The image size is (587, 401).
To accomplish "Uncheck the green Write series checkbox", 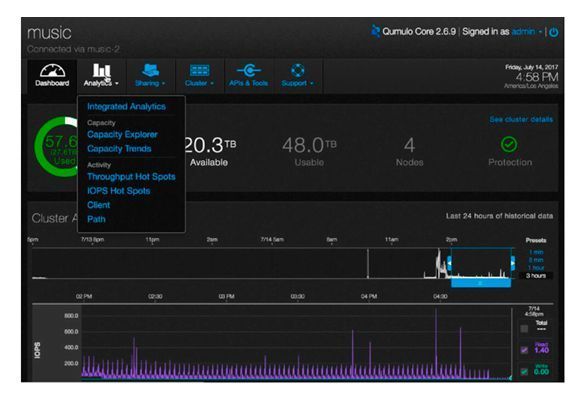I will tap(524, 371).
